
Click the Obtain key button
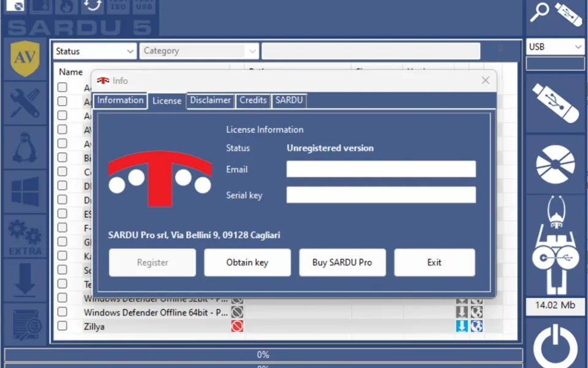[247, 263]
